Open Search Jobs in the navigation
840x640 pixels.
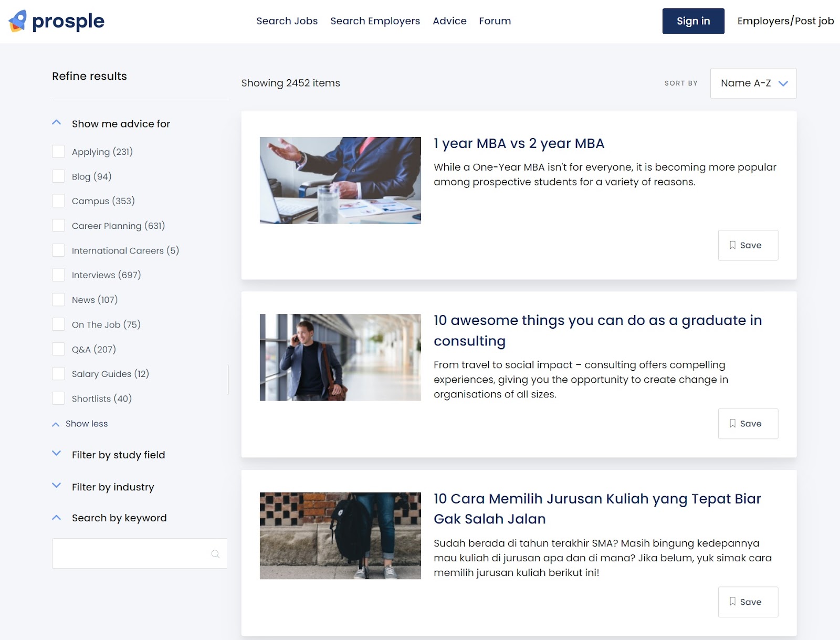tap(287, 21)
